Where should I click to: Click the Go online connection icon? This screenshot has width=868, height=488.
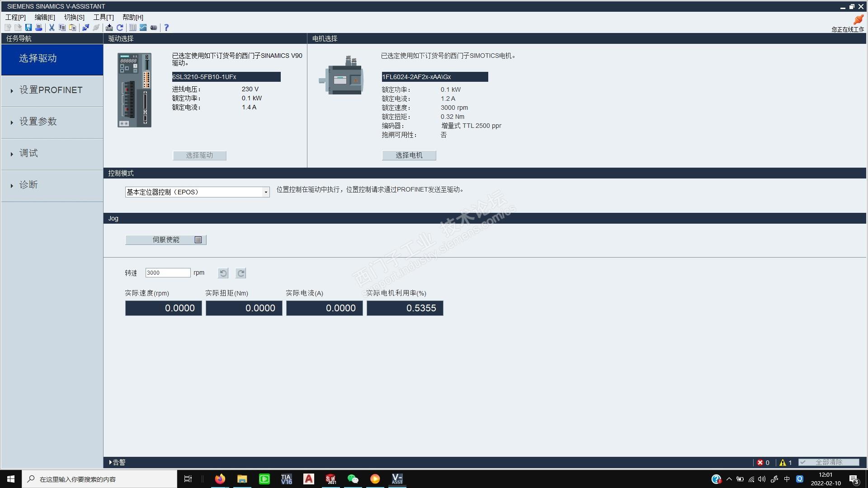[x=85, y=28]
